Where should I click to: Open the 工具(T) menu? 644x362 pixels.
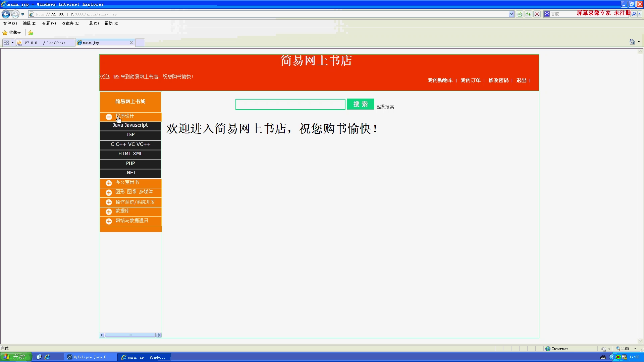(x=92, y=23)
